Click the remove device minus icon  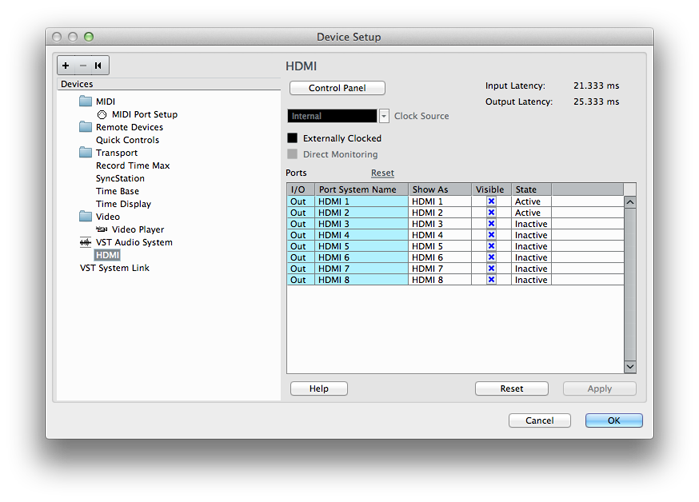(x=82, y=66)
